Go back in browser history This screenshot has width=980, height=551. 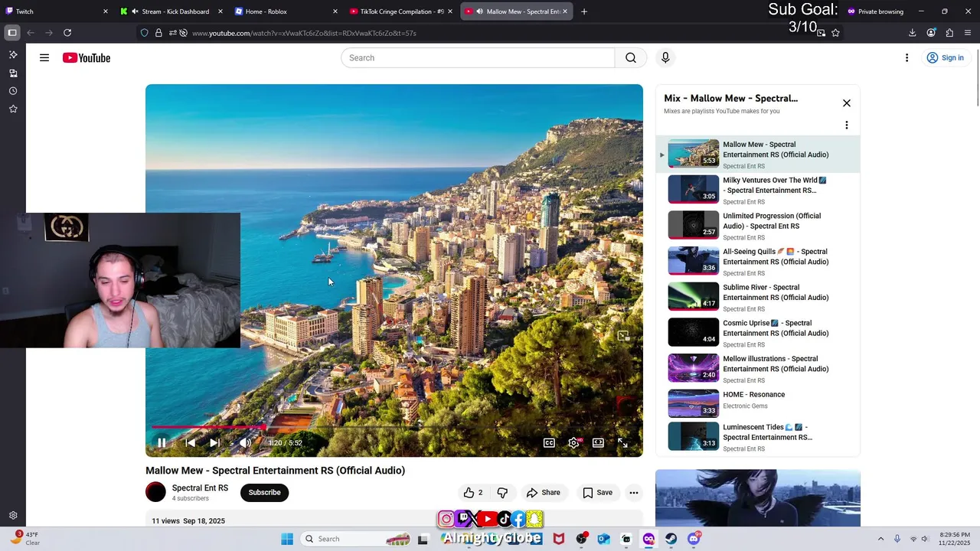coord(31,33)
